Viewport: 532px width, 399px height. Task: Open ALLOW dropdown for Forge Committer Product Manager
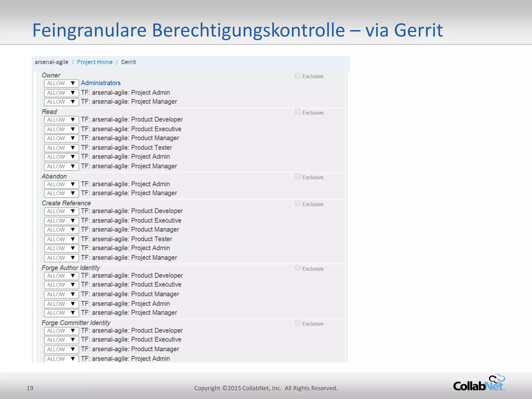(x=61, y=349)
